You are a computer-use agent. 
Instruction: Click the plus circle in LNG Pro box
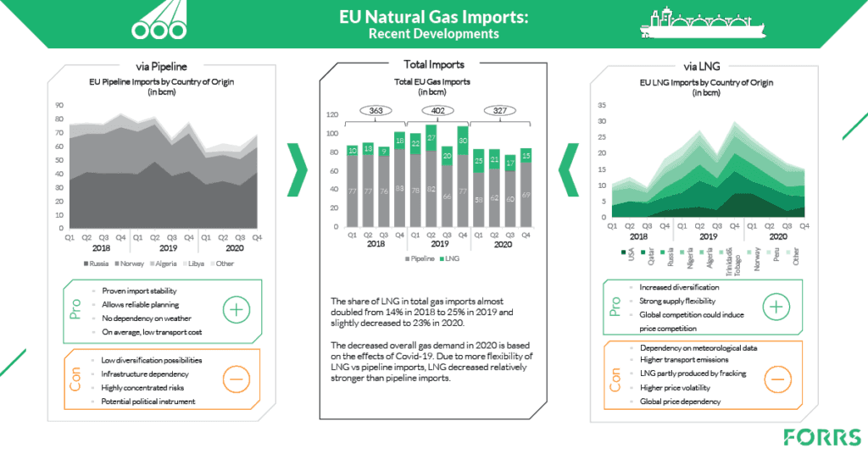click(776, 307)
